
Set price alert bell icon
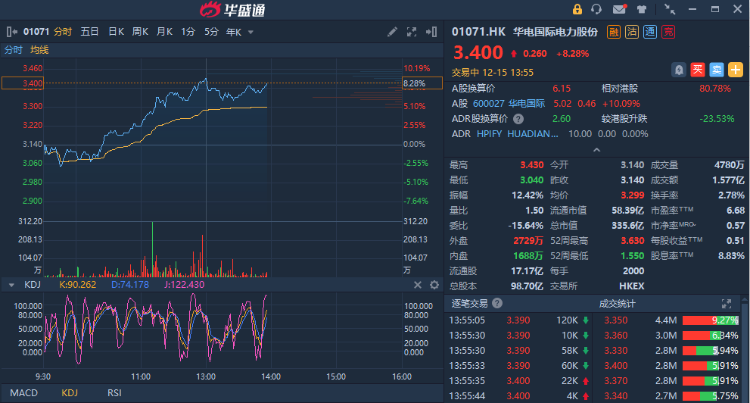(679, 70)
